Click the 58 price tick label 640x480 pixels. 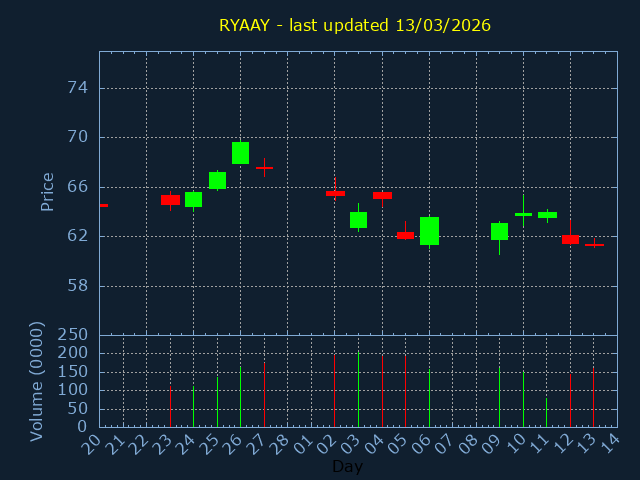77,286
